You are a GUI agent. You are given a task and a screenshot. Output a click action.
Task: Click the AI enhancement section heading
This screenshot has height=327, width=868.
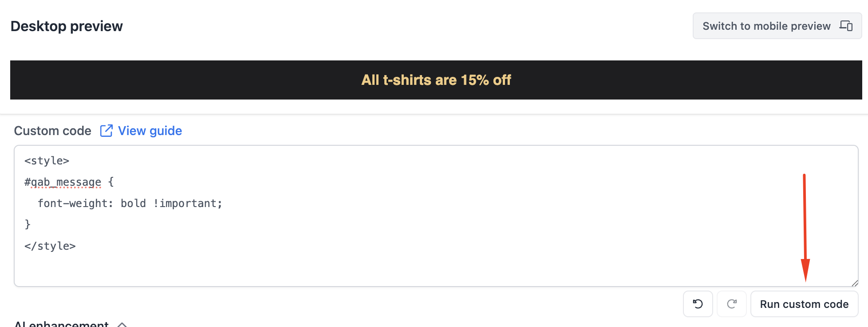coord(62,324)
